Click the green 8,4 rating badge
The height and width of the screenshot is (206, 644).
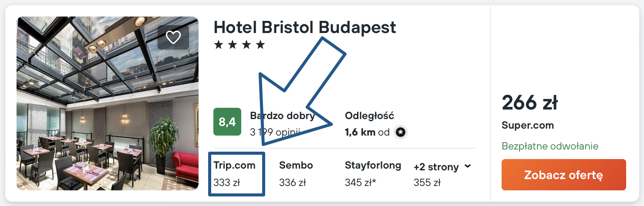[x=227, y=122]
